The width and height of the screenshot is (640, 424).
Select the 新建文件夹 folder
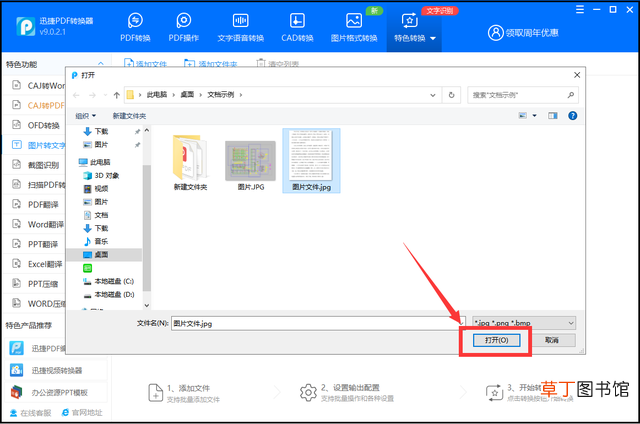190,163
